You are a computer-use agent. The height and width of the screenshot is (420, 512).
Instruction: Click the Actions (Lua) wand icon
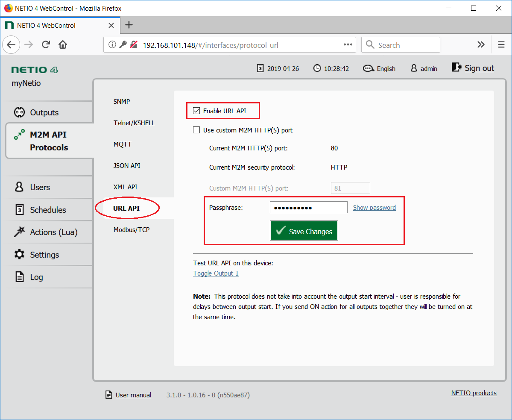point(19,232)
